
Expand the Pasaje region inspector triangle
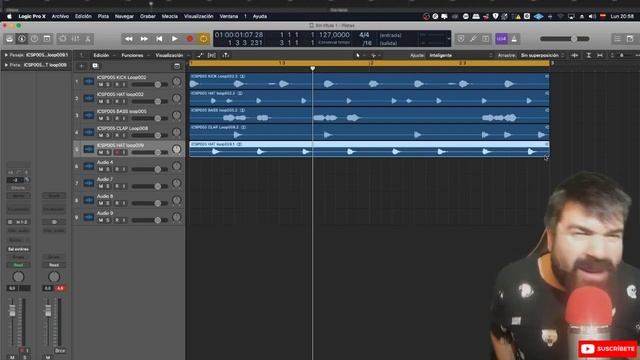click(x=6, y=55)
